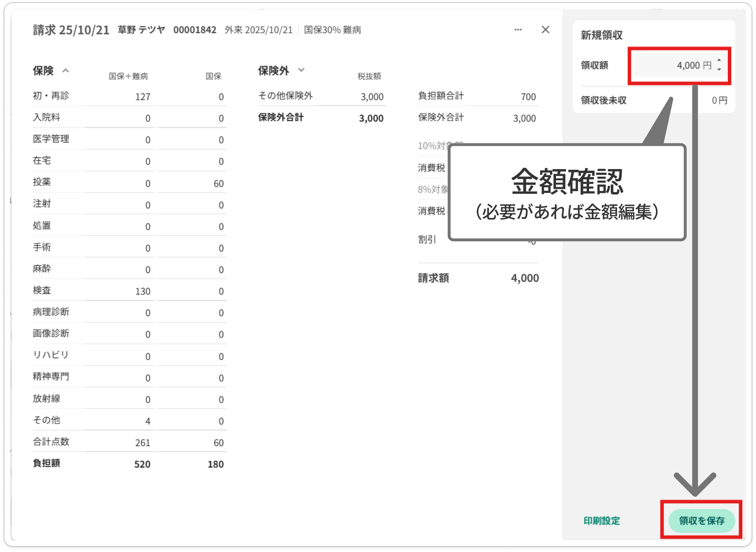The width and height of the screenshot is (756, 552).
Task: Click the 医学管理 row label
Action: (51, 139)
